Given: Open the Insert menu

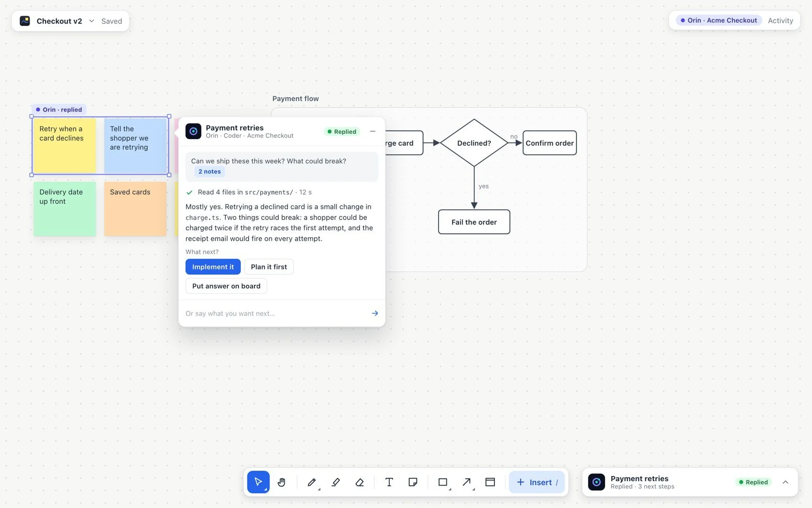Looking at the screenshot, I should (537, 482).
